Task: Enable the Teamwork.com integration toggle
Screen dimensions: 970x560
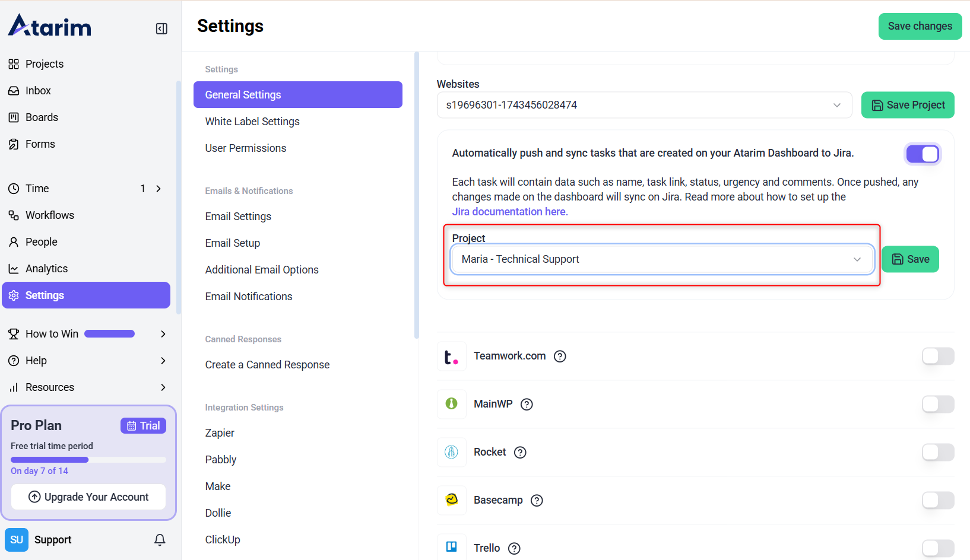Action: [937, 356]
